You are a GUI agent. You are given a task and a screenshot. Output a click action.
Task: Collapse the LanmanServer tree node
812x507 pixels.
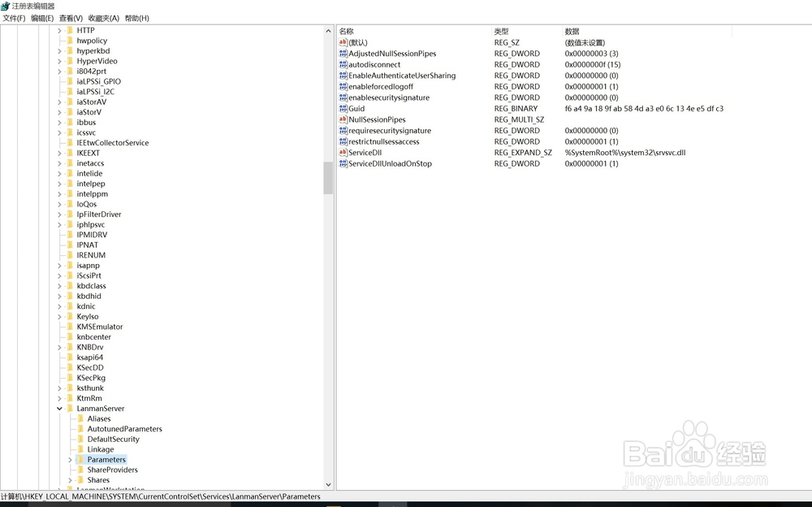click(59, 409)
